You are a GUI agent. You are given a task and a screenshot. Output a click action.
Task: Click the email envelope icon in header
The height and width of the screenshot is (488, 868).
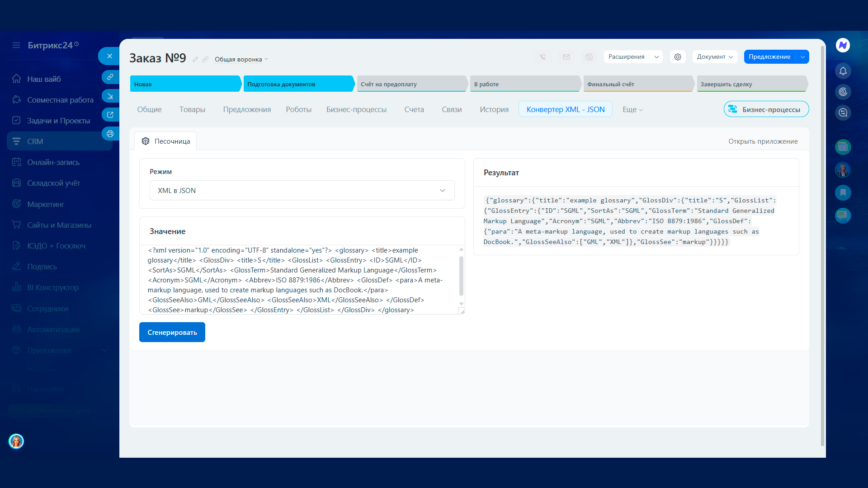point(566,57)
